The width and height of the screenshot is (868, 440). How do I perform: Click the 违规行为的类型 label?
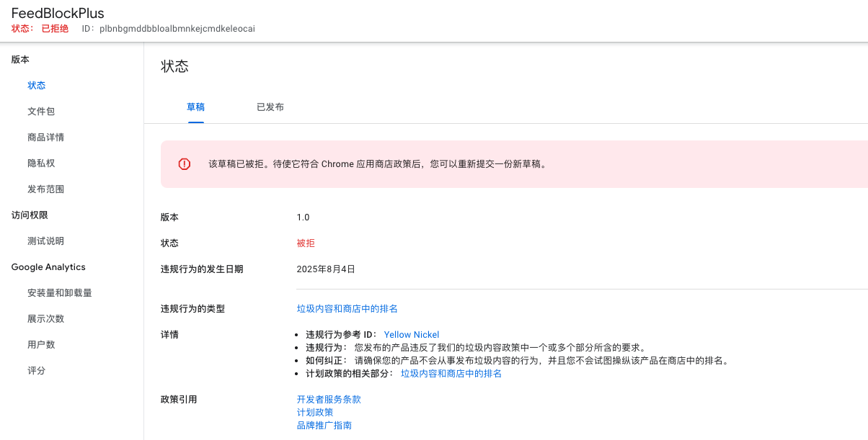pos(192,309)
